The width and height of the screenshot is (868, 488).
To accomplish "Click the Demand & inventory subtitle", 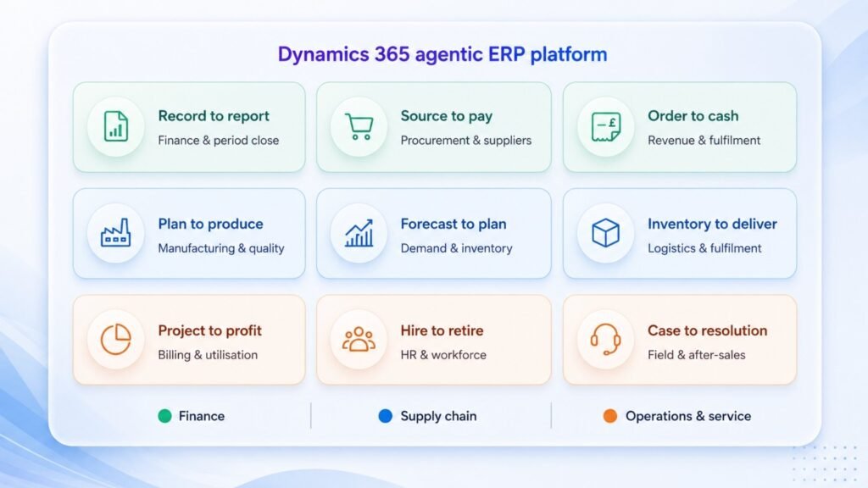I will tap(456, 248).
